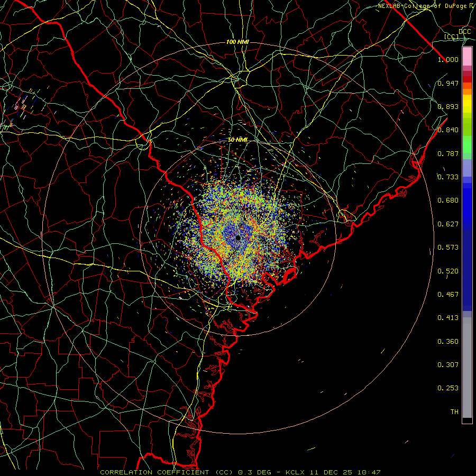Image resolution: width=476 pixels, height=476 pixels.
Task: Click the 0.520 color scale value
Action: click(448, 271)
